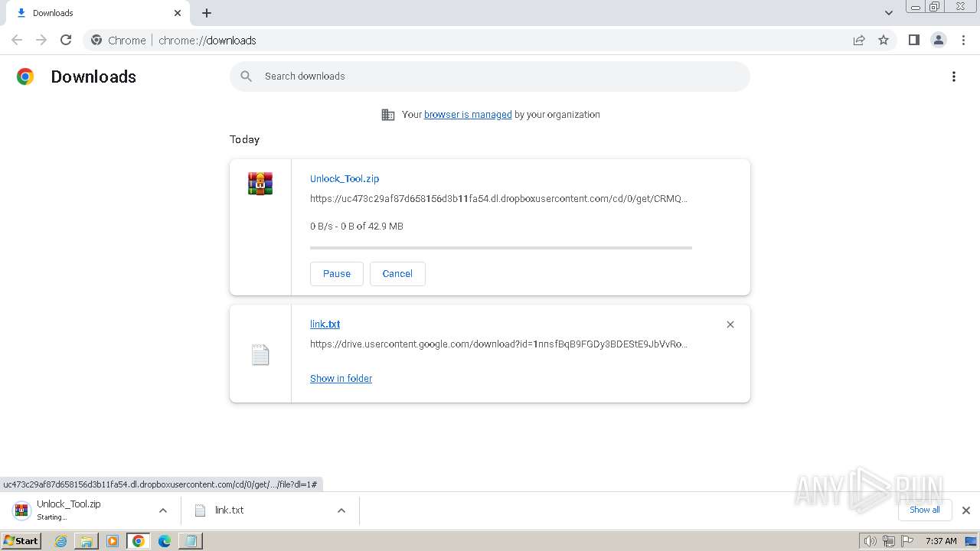Screen dimensions: 980x551
Task: Close the bottom downloads shelf
Action: (966, 510)
